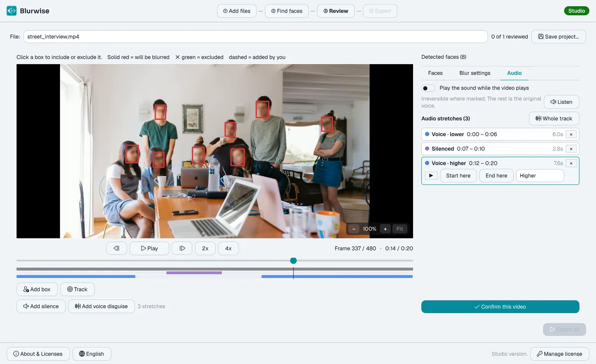Play the video
Image resolution: width=596 pixels, height=364 pixels.
pyautogui.click(x=149, y=248)
